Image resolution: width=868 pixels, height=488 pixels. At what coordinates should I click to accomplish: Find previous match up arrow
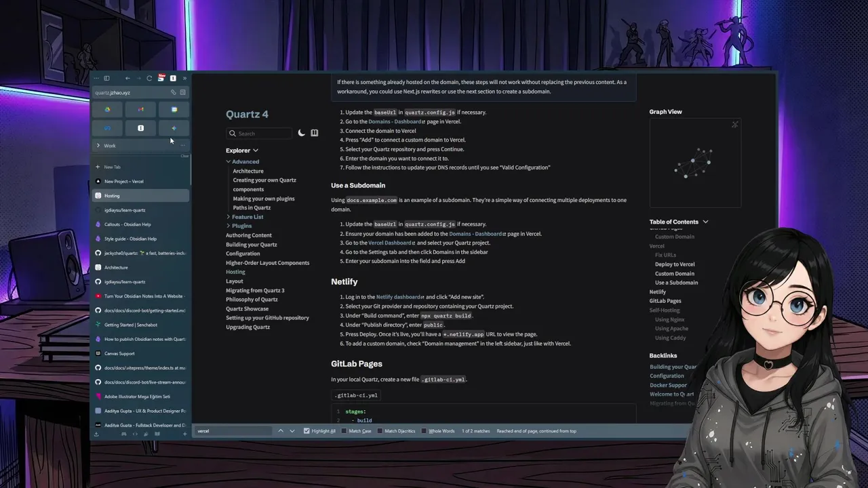(281, 430)
